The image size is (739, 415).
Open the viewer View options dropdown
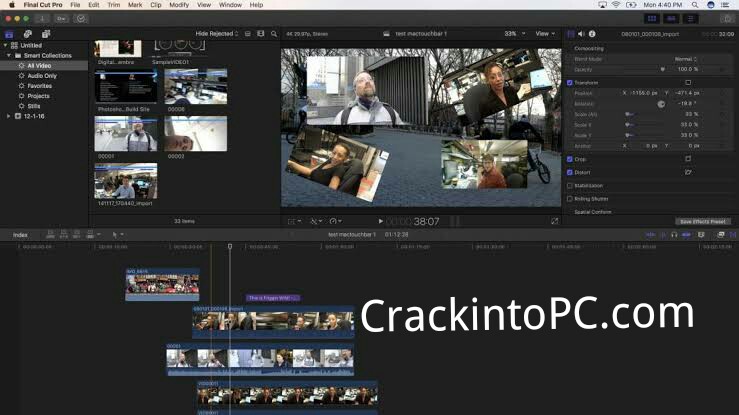[x=545, y=34]
